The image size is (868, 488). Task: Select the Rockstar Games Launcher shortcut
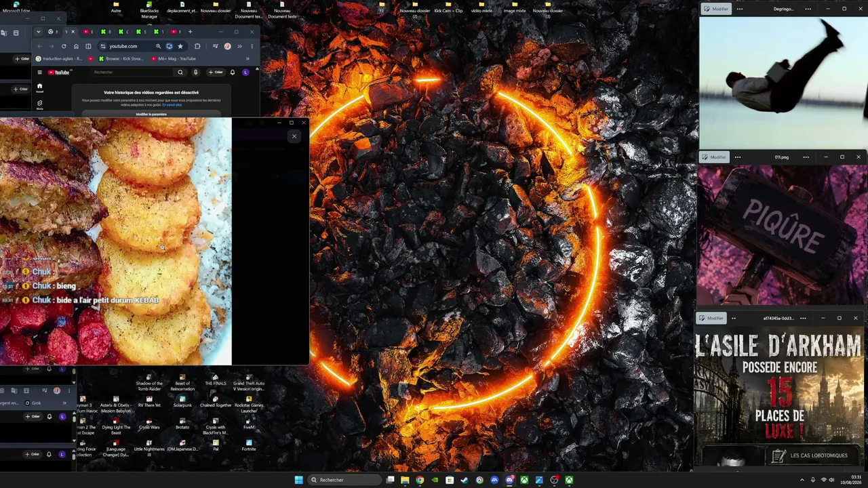[x=249, y=405]
